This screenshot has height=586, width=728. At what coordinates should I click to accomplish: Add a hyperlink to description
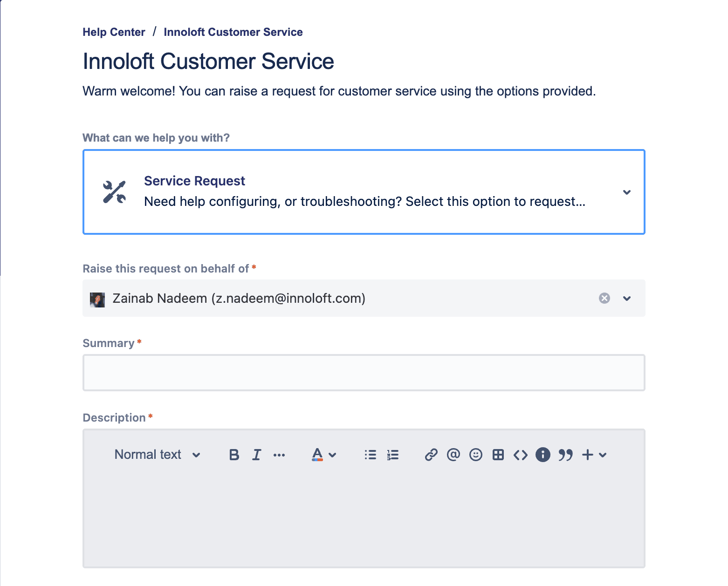[431, 455]
